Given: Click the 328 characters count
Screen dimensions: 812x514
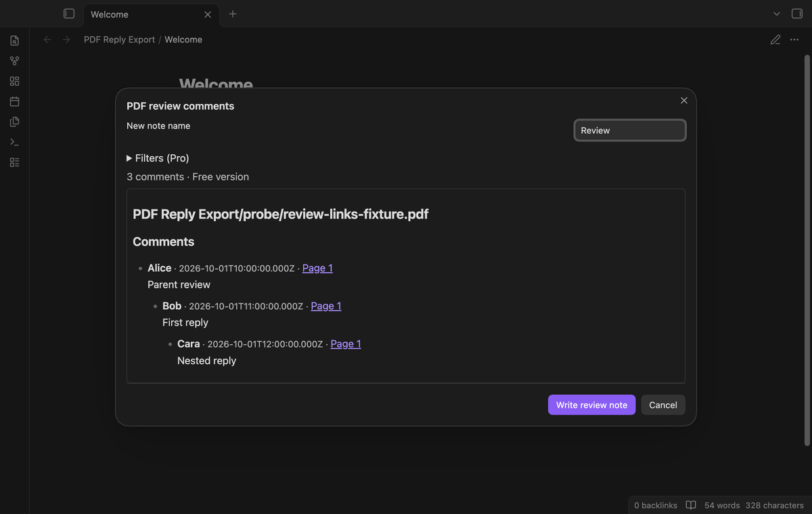Looking at the screenshot, I should coord(775,505).
